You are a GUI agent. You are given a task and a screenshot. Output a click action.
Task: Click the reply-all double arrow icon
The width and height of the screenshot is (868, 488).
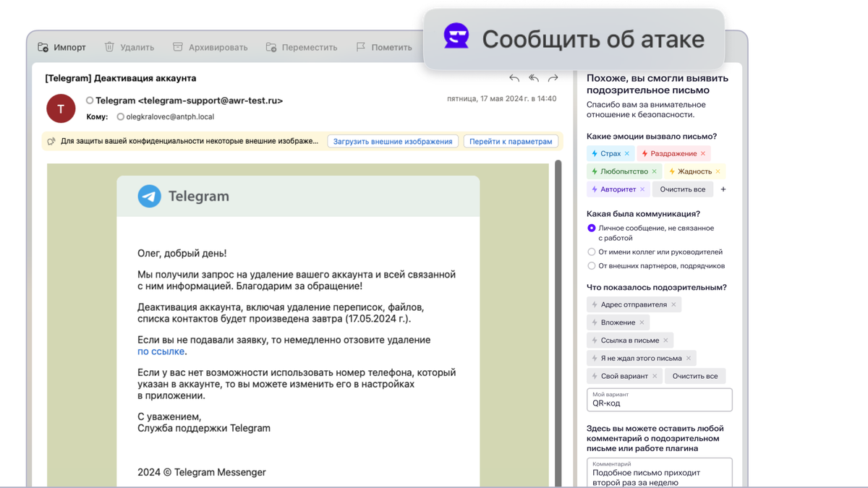tap(534, 78)
